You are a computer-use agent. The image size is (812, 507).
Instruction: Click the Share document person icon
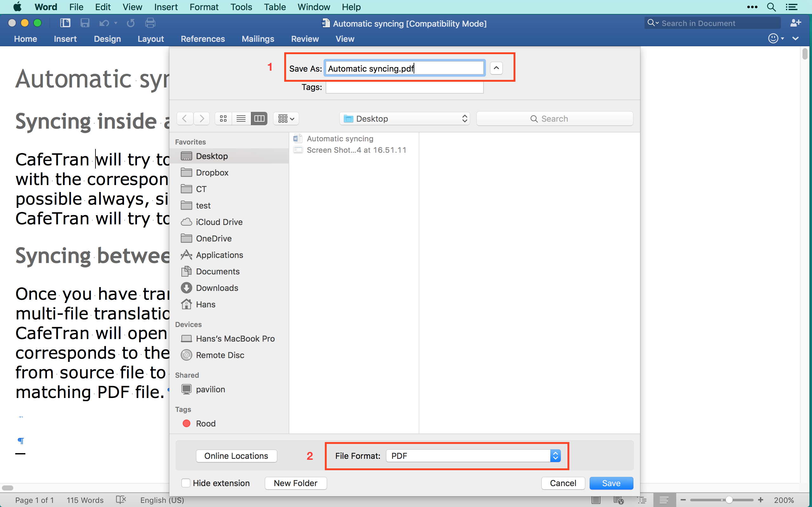(x=795, y=23)
